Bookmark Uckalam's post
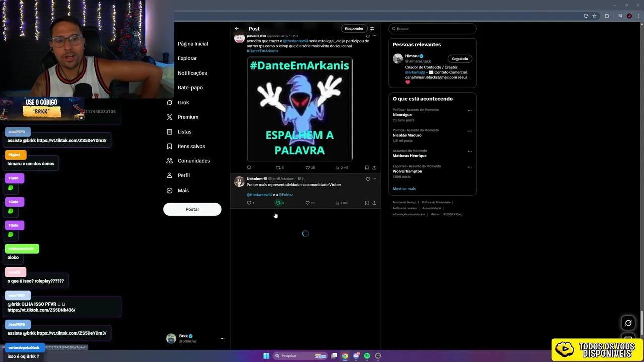644x362 pixels. pyautogui.click(x=367, y=203)
